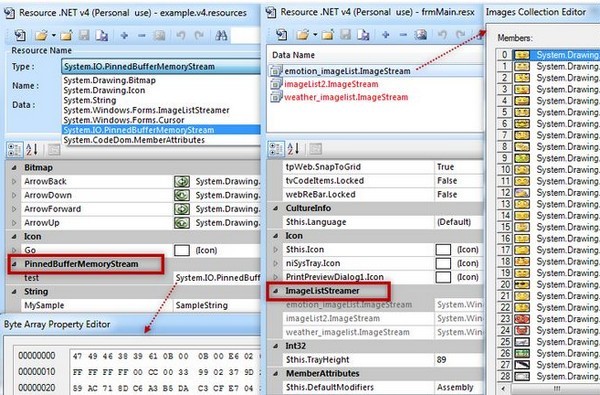600x395 pixels.
Task: Click the binoculars Find icon
Action: click(x=221, y=36)
